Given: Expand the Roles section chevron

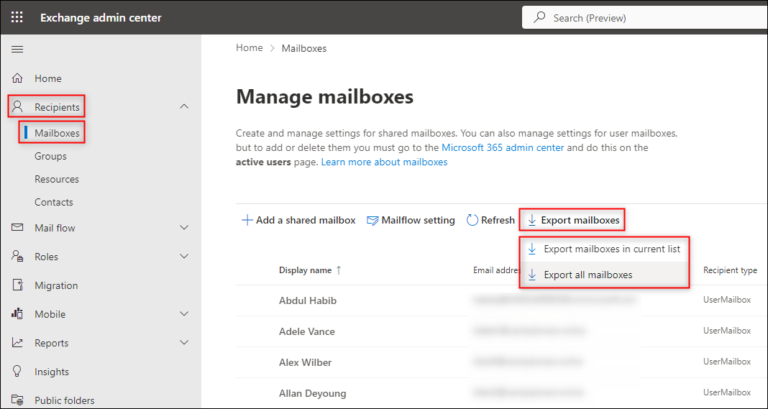Looking at the screenshot, I should (x=184, y=256).
